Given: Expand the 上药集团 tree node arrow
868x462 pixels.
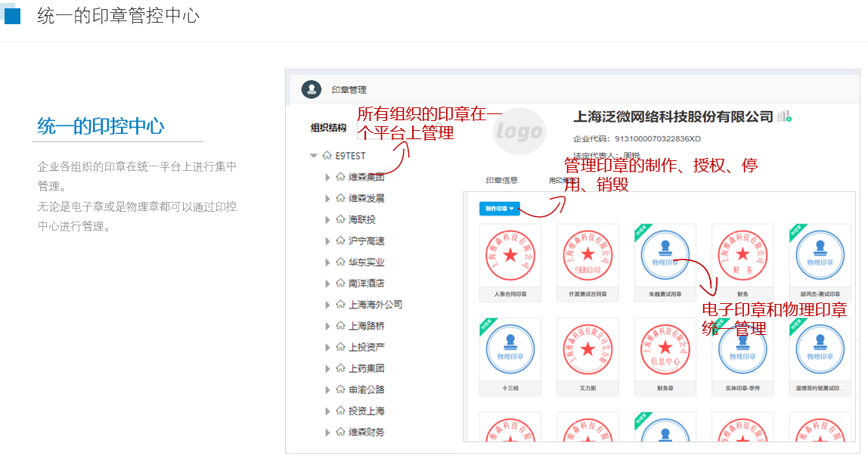Looking at the screenshot, I should coord(327,368).
